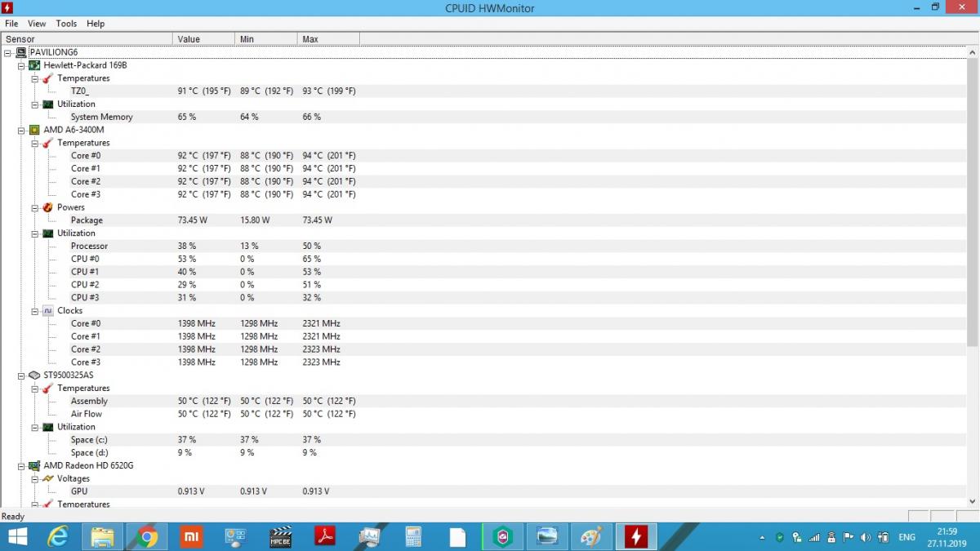
Task: Open Adobe Reader from the taskbar
Action: (325, 536)
